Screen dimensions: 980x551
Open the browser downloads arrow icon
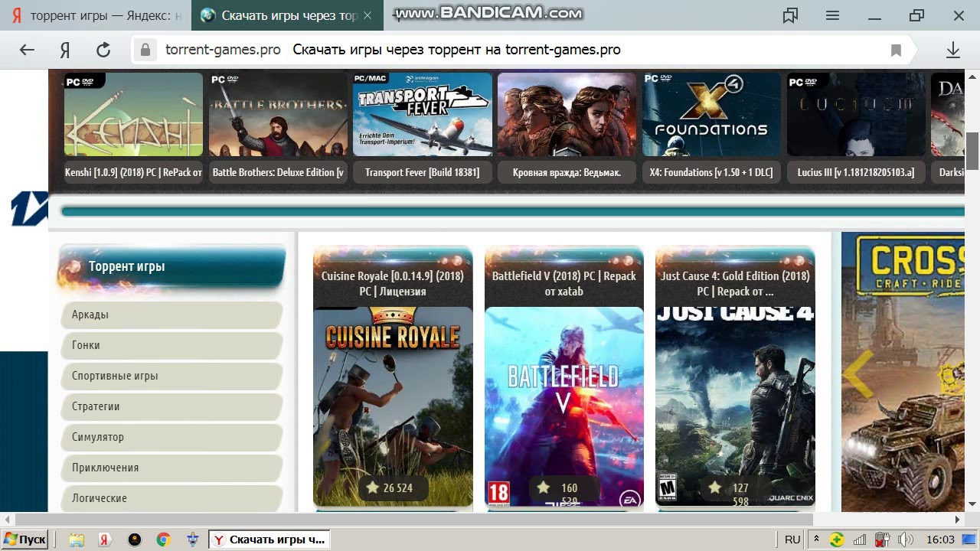click(x=952, y=50)
